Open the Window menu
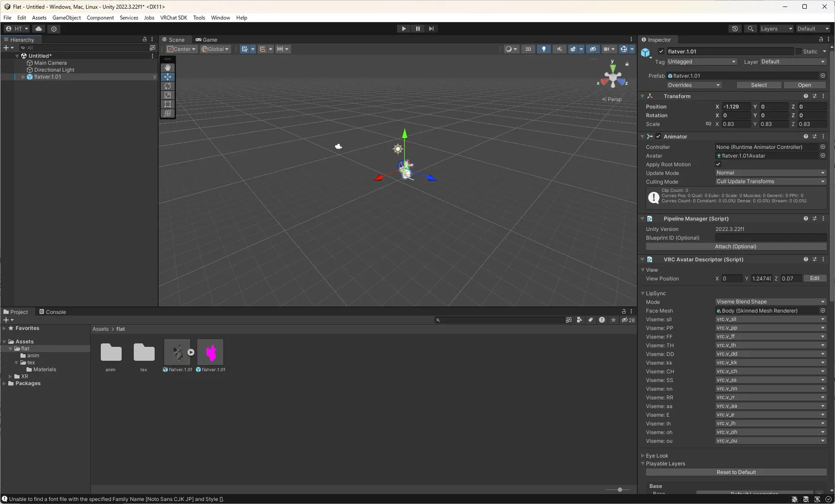The width and height of the screenshot is (835, 504). click(220, 18)
